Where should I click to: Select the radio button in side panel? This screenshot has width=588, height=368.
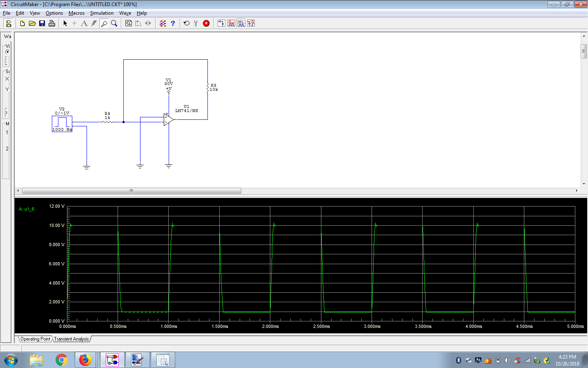[7, 52]
